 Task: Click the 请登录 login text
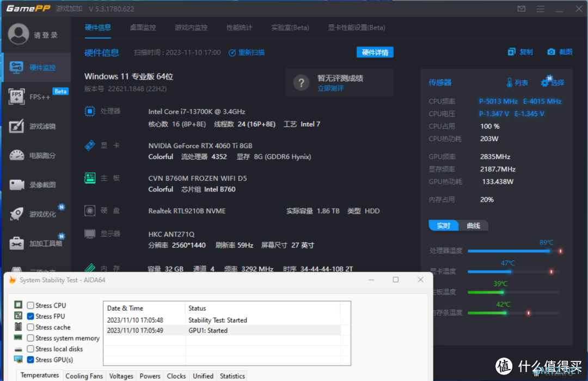point(46,35)
